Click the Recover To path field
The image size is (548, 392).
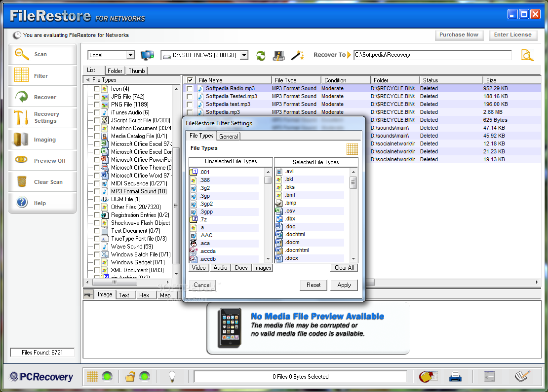click(x=432, y=55)
